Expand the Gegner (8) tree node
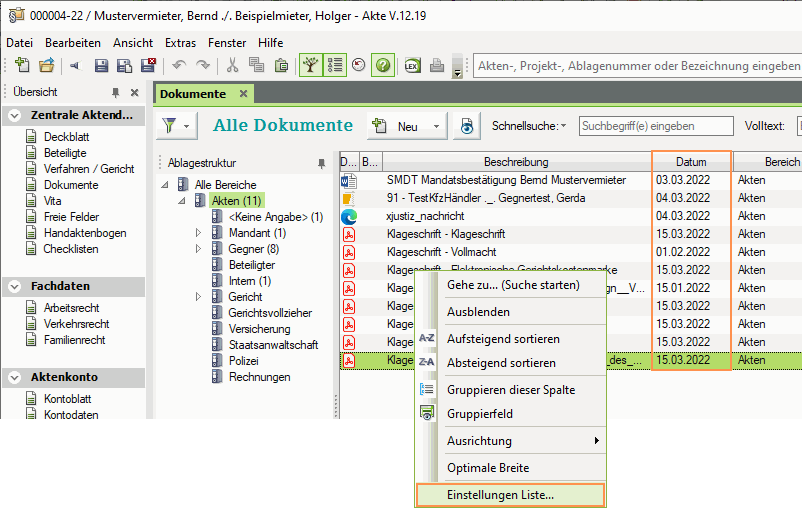802x508 pixels. (x=198, y=249)
